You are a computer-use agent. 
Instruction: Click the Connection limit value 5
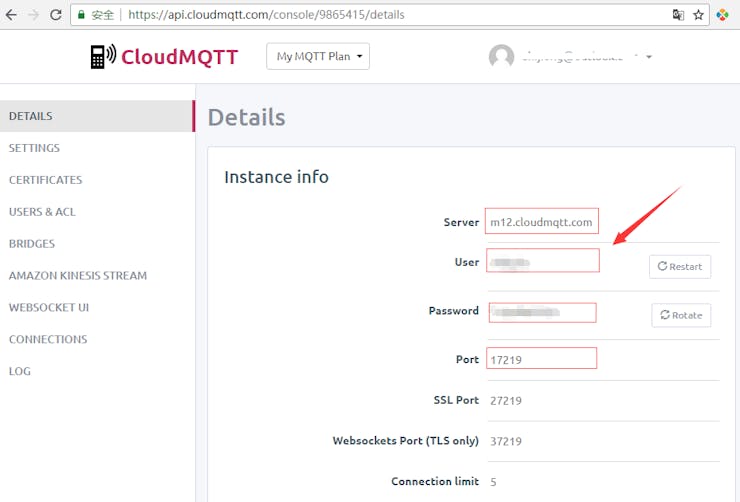point(493,482)
